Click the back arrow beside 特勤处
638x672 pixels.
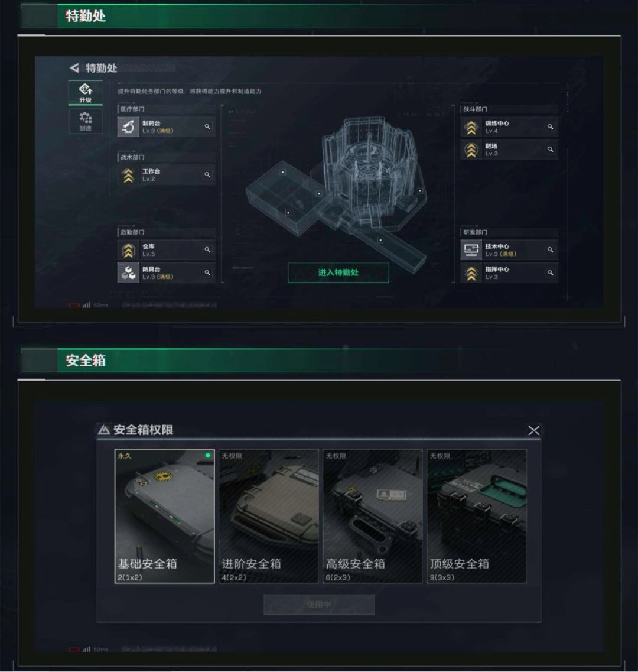pyautogui.click(x=74, y=68)
